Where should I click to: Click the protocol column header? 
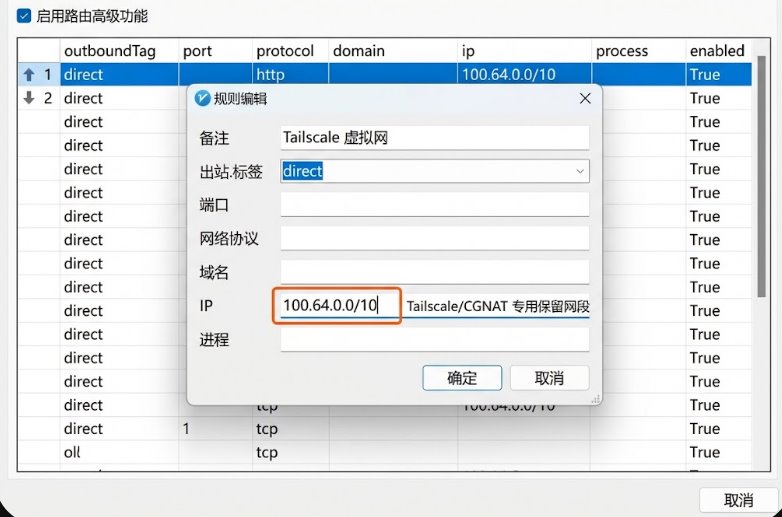[x=290, y=51]
